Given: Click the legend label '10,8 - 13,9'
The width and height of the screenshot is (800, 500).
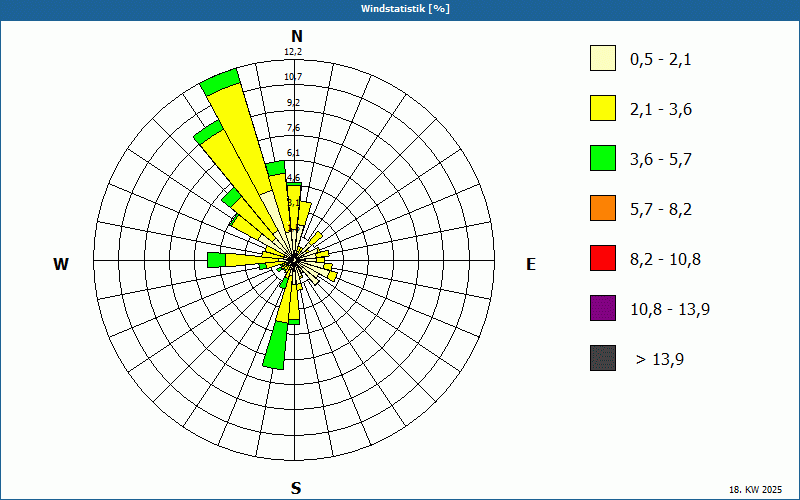Looking at the screenshot, I should (670, 310).
